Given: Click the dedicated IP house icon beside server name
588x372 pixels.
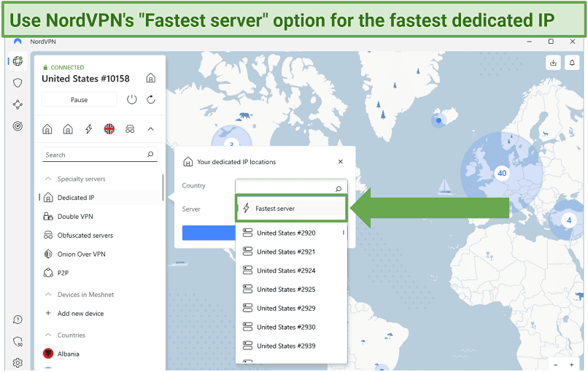Looking at the screenshot, I should coord(151,78).
